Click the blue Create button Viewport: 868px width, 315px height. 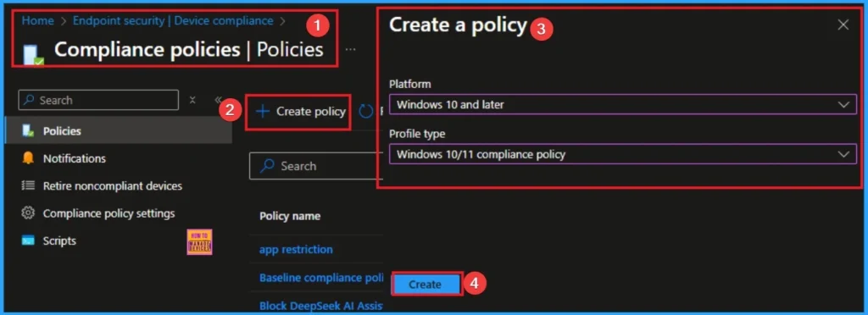pyautogui.click(x=426, y=285)
